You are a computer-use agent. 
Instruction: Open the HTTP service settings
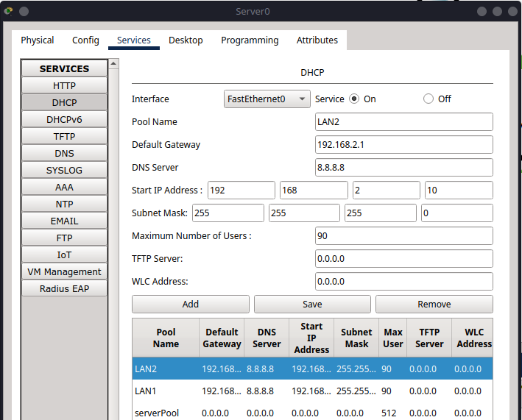point(64,85)
